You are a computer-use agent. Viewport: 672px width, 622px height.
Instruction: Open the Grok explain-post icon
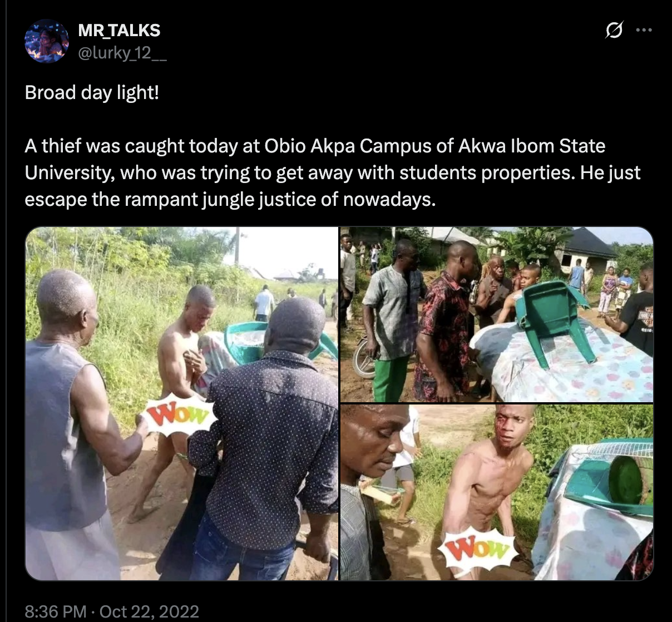coord(614,30)
